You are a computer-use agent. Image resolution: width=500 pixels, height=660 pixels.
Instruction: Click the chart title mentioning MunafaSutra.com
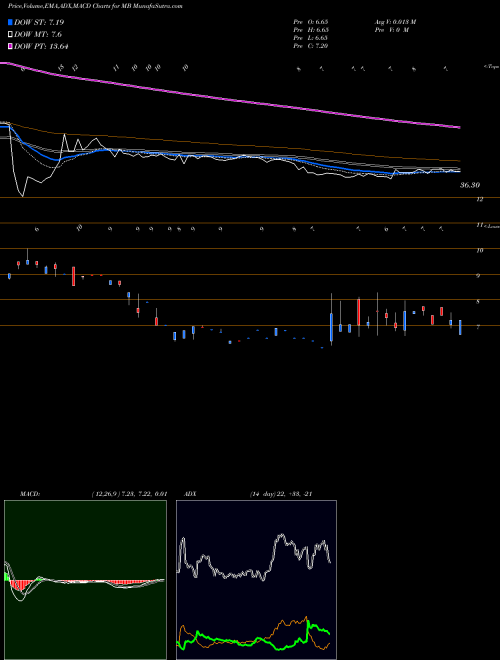(95, 6)
